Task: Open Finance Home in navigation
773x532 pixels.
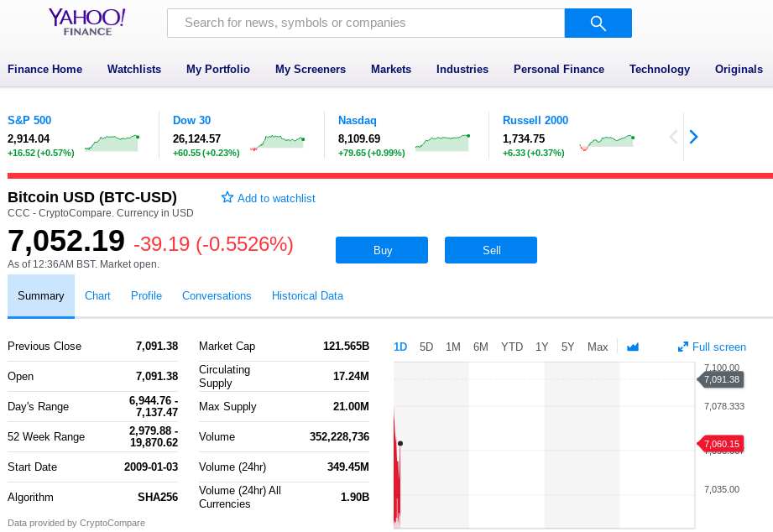Action: tap(44, 69)
